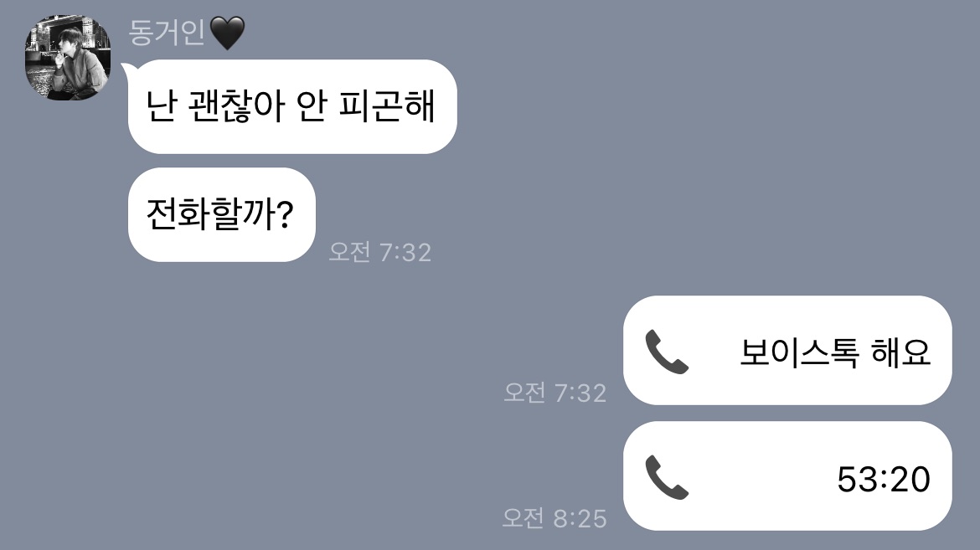Viewport: 980px width, 550px height.
Task: Tap the 보이스톡 해요 call bubble
Action: point(787,351)
